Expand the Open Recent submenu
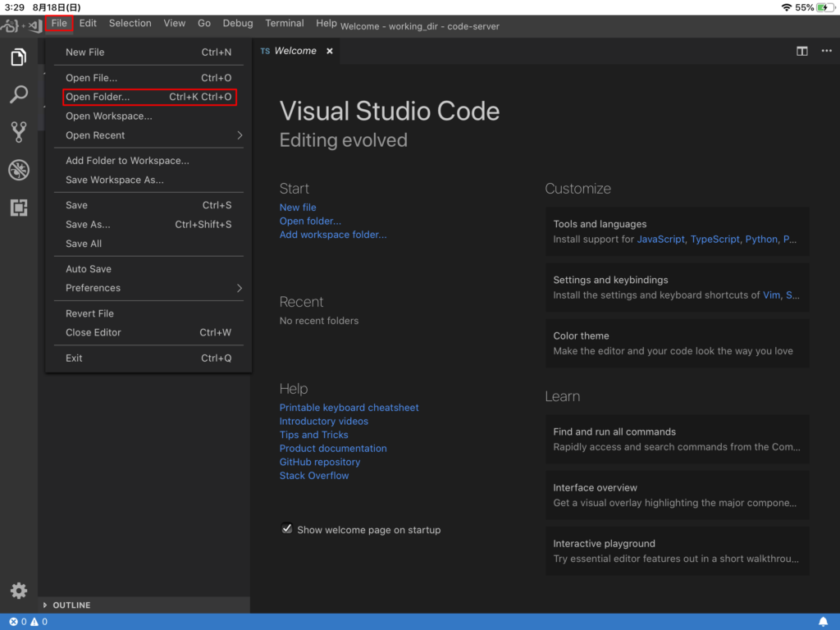The width and height of the screenshot is (840, 630). (149, 135)
